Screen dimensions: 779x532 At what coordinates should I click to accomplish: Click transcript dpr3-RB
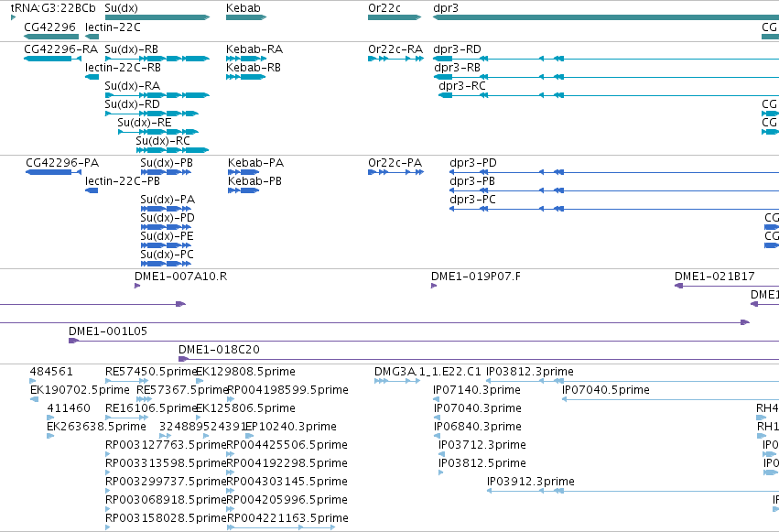[x=607, y=77]
